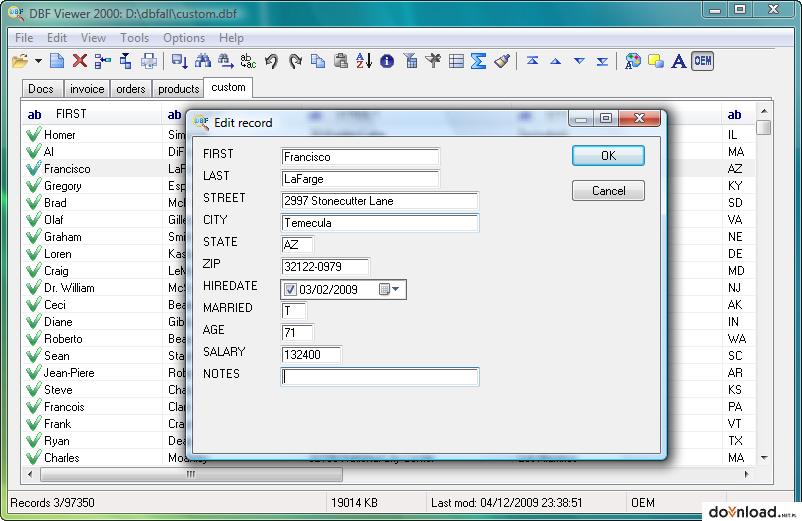Go to next record down arrow
The image size is (802, 521).
point(579,61)
